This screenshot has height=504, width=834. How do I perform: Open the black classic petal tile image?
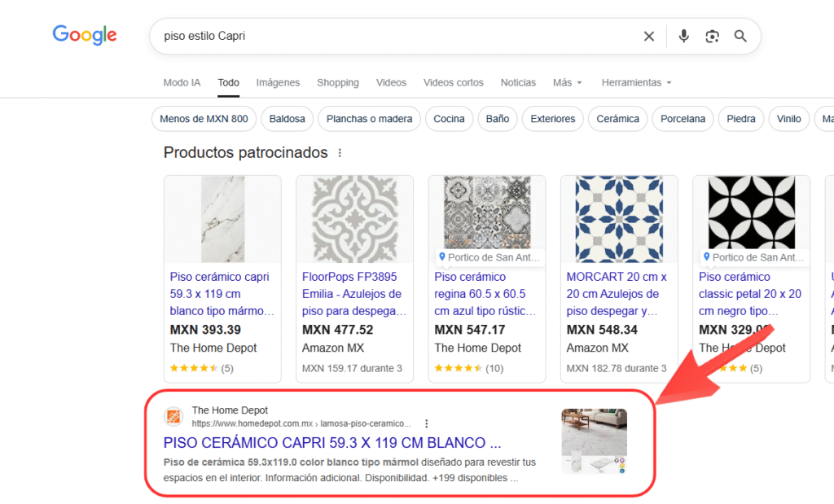751,213
